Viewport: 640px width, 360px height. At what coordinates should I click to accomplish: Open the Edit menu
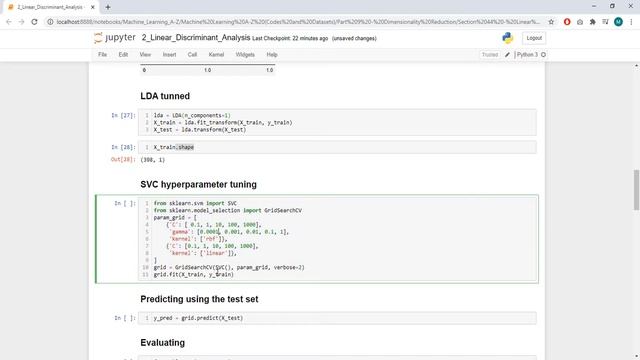point(123,55)
